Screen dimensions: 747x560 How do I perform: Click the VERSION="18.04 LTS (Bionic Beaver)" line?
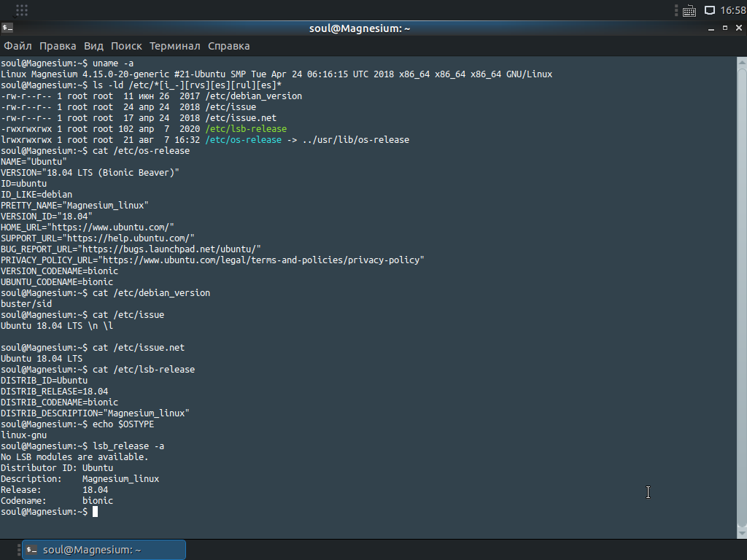(90, 173)
